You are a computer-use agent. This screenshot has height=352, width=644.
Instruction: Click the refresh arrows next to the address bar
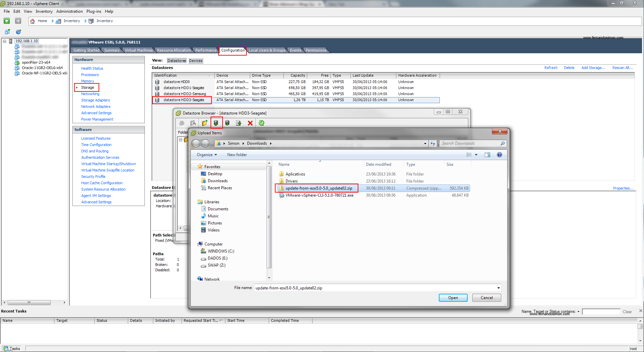coord(433,143)
